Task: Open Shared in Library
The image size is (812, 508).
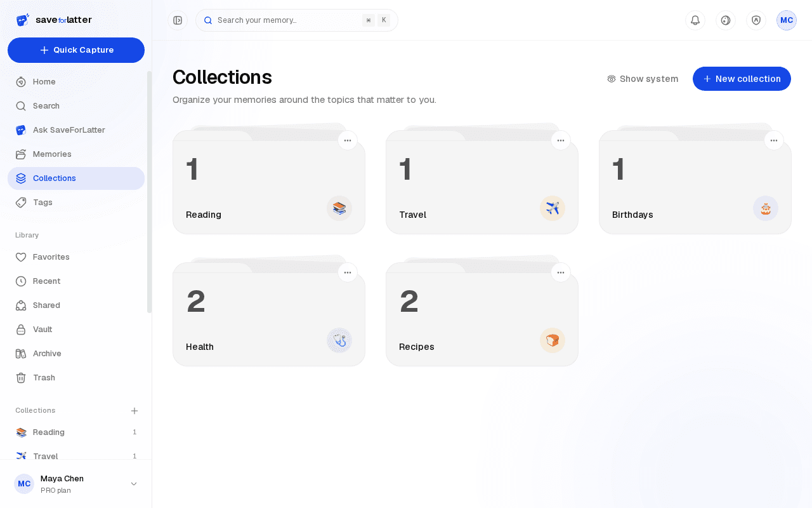Action: coord(76,305)
